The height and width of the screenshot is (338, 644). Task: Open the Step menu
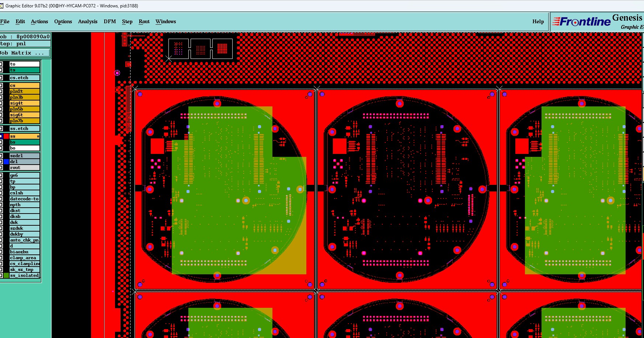tap(127, 21)
